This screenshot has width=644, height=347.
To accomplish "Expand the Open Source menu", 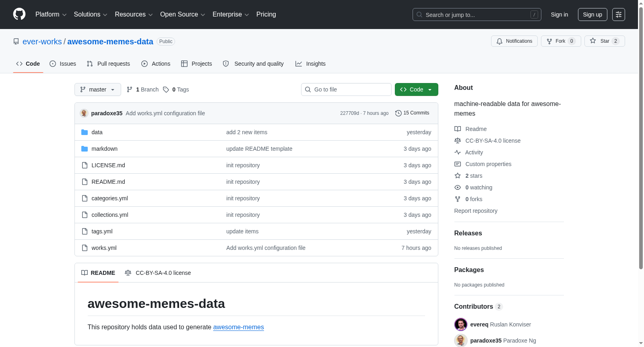I will tap(183, 15).
